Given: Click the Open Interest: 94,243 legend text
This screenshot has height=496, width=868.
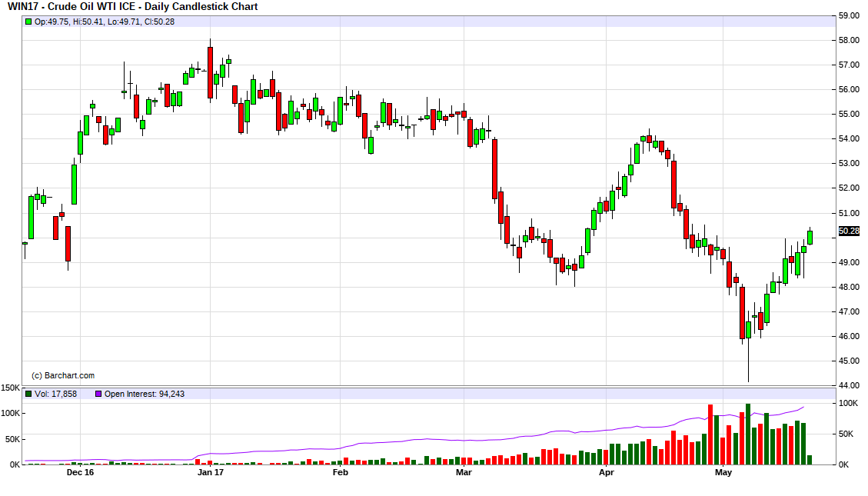Looking at the screenshot, I should tap(139, 394).
